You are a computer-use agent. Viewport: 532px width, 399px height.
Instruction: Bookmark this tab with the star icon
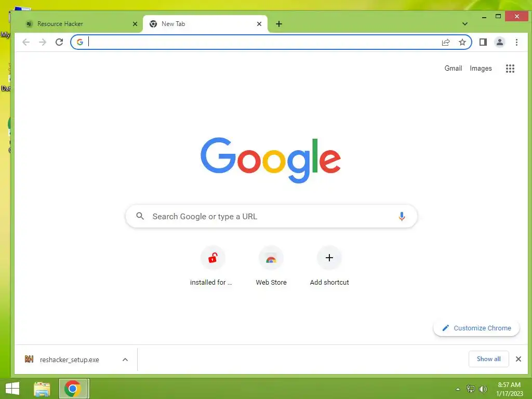pyautogui.click(x=462, y=42)
